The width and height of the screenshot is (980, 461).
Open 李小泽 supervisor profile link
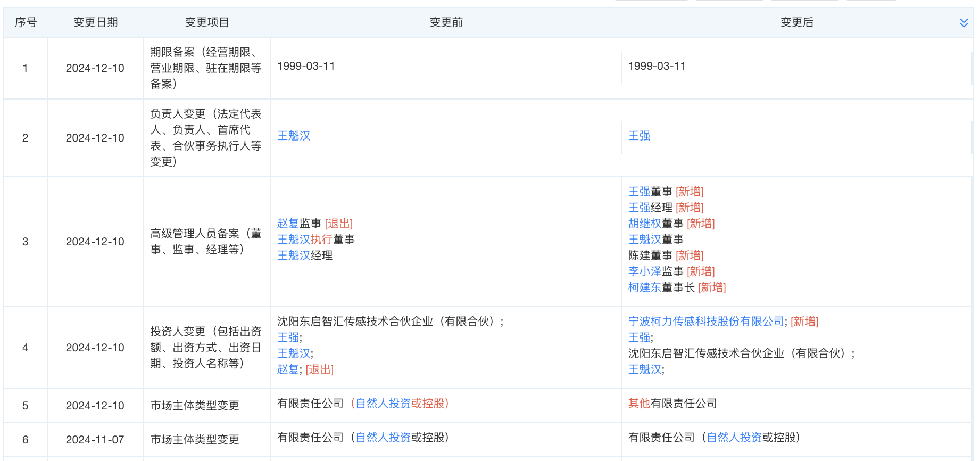pos(645,271)
